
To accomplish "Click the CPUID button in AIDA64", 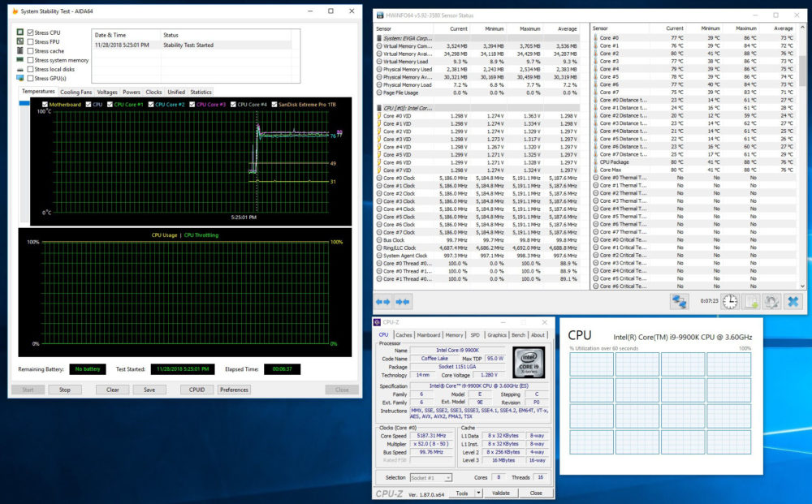I will (x=197, y=390).
